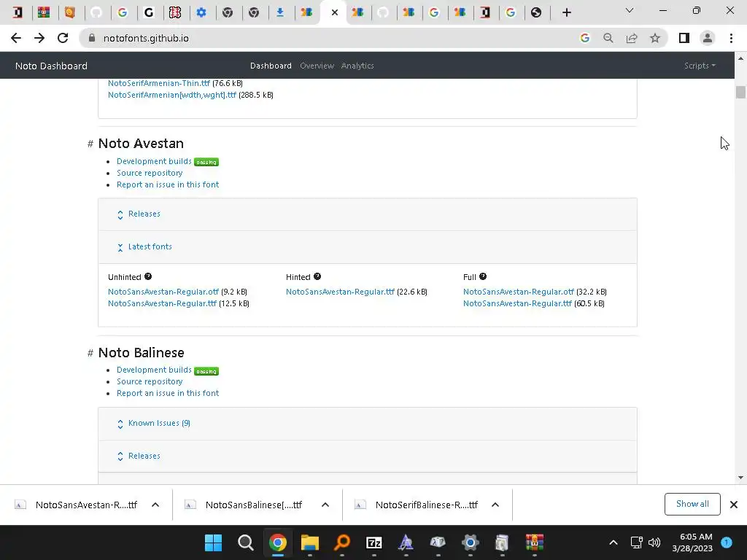Image resolution: width=747 pixels, height=560 pixels.
Task: Switch to the downloads browser tab
Action: (280, 12)
